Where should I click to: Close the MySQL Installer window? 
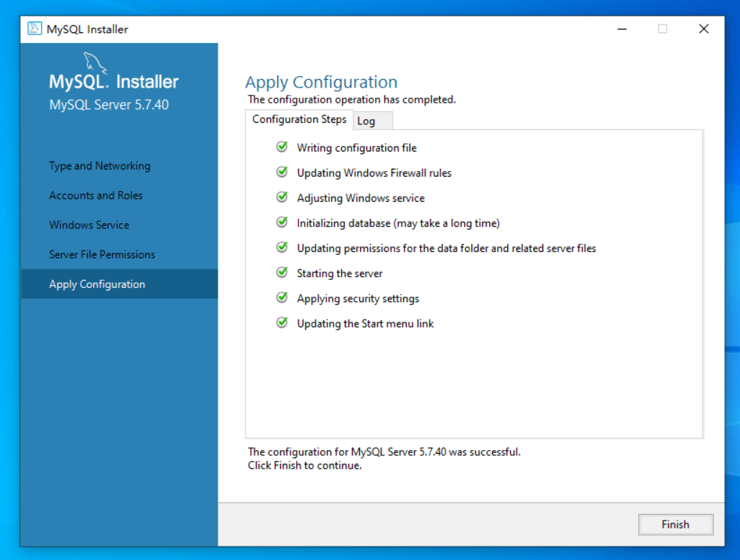pyautogui.click(x=703, y=29)
